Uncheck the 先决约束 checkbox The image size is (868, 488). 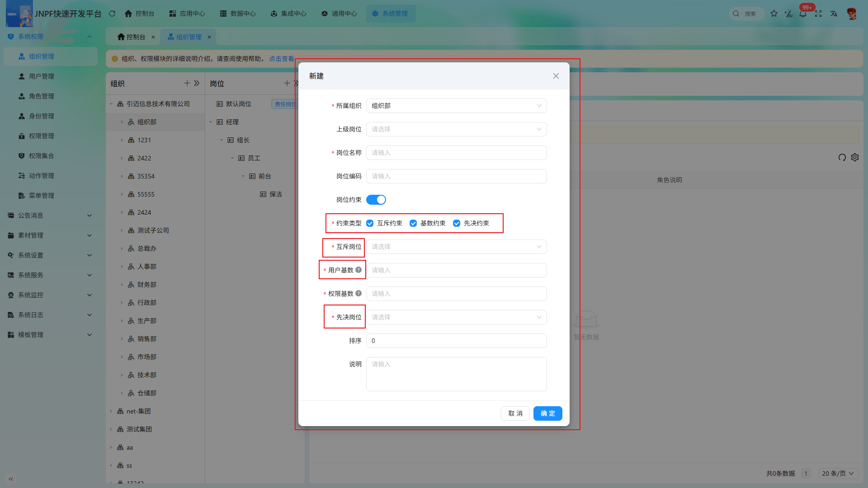click(x=457, y=223)
